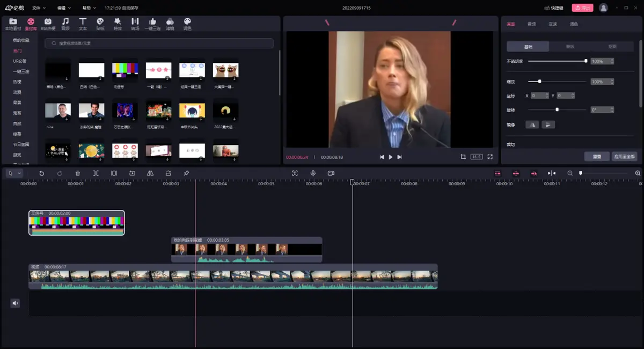Open the 文件 file menu

pyautogui.click(x=39, y=8)
